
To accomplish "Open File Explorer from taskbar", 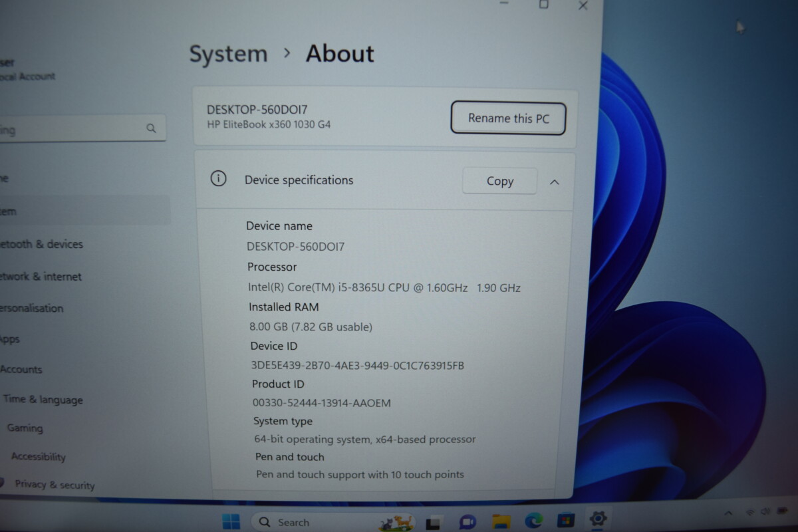I will [x=501, y=522].
